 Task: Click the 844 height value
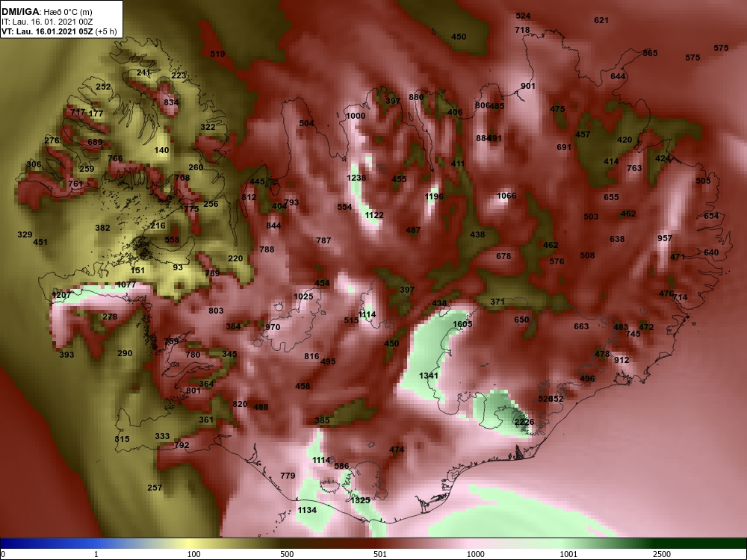click(x=273, y=225)
